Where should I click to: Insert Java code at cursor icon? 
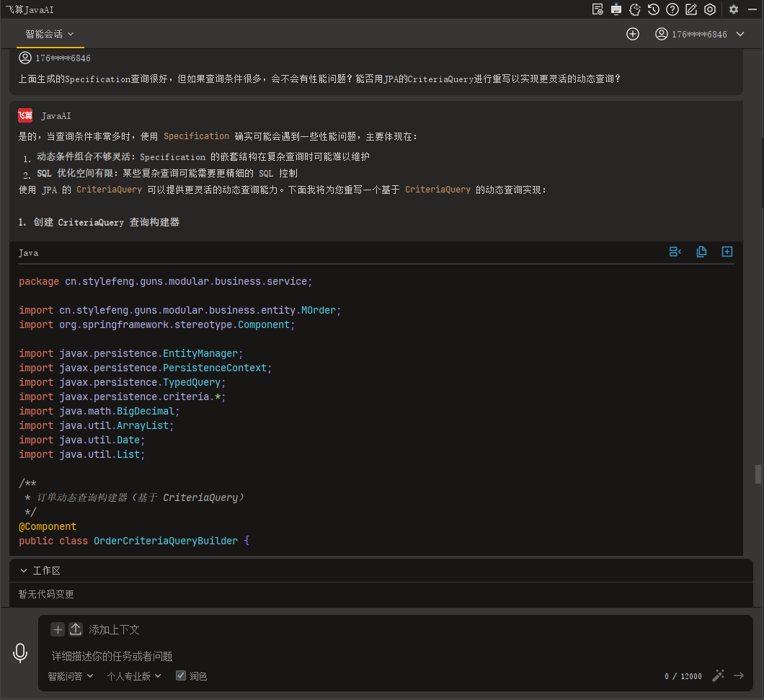675,252
